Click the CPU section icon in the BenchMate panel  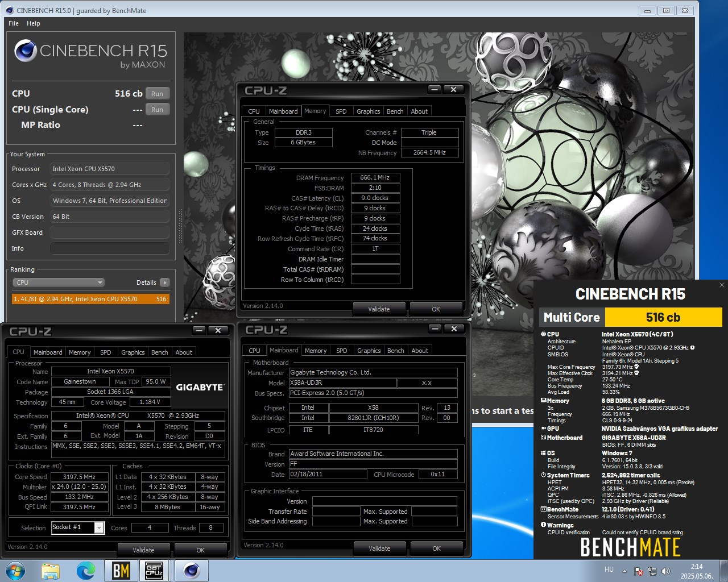pyautogui.click(x=543, y=334)
